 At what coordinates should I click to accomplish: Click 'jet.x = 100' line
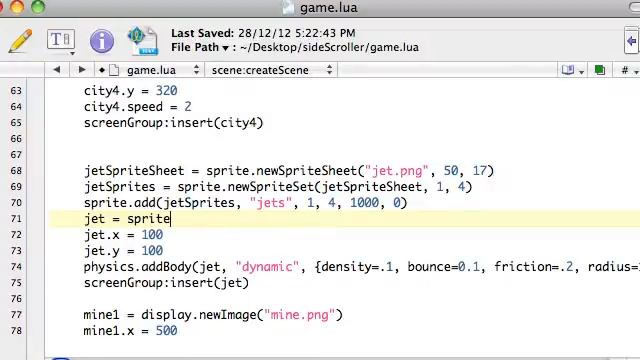coord(123,235)
